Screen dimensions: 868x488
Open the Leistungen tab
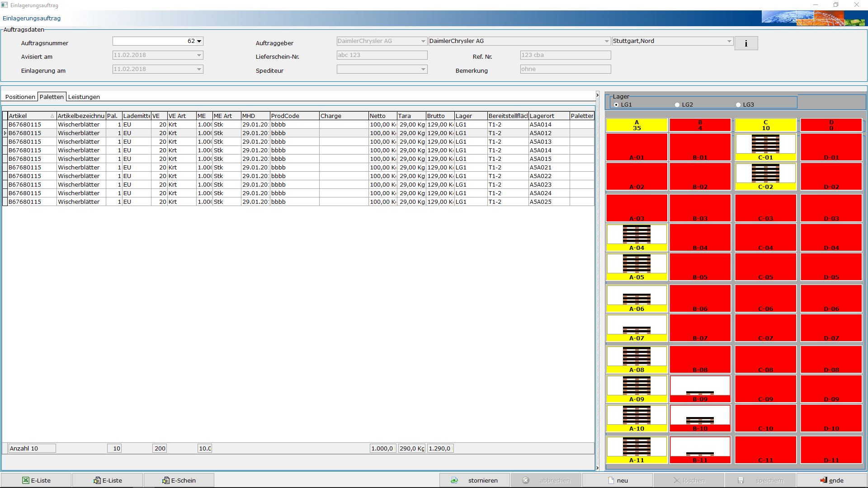(84, 97)
